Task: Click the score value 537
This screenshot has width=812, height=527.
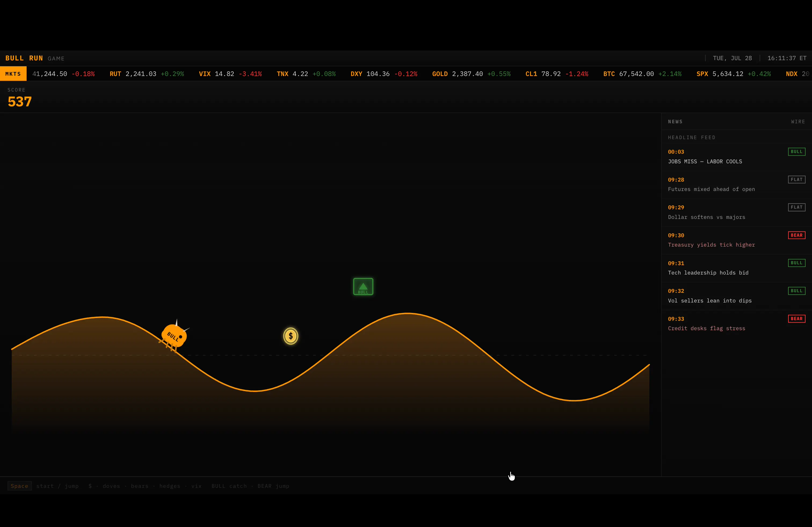Action: click(x=20, y=102)
